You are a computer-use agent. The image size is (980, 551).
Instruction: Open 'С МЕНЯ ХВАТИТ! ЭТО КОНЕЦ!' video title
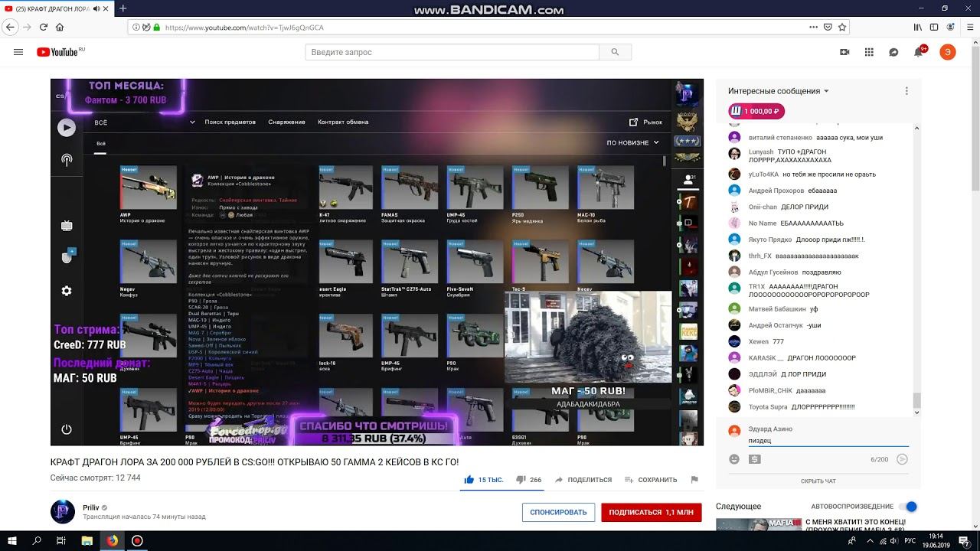tap(856, 525)
